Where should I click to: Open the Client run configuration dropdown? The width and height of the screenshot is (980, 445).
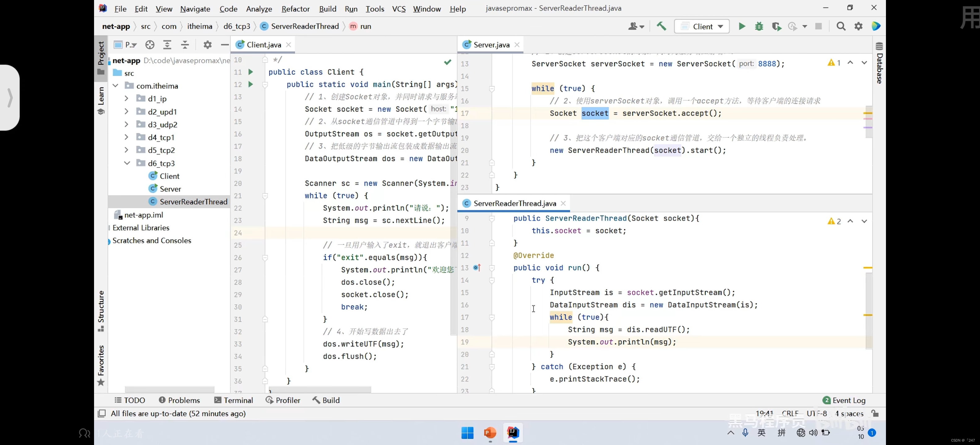pos(702,26)
